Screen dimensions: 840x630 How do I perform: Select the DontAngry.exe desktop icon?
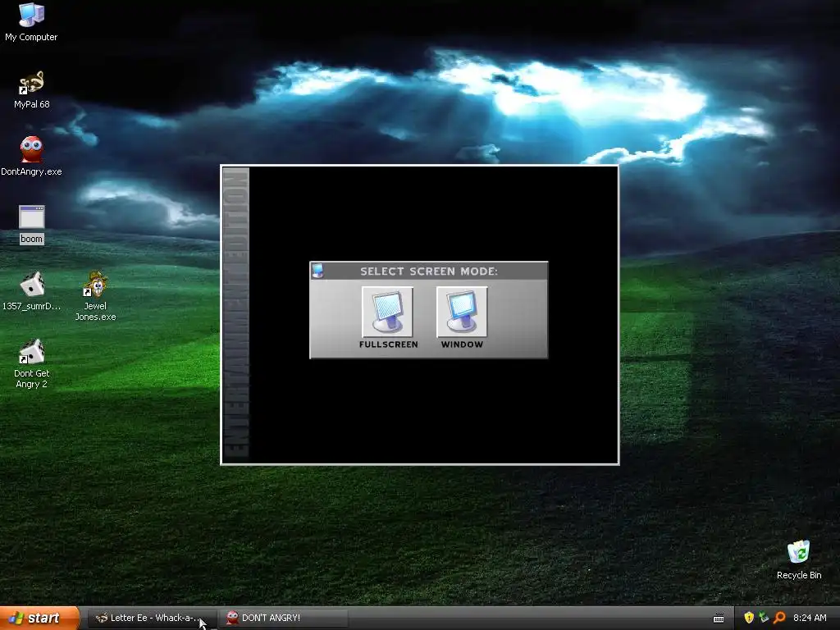pos(31,157)
